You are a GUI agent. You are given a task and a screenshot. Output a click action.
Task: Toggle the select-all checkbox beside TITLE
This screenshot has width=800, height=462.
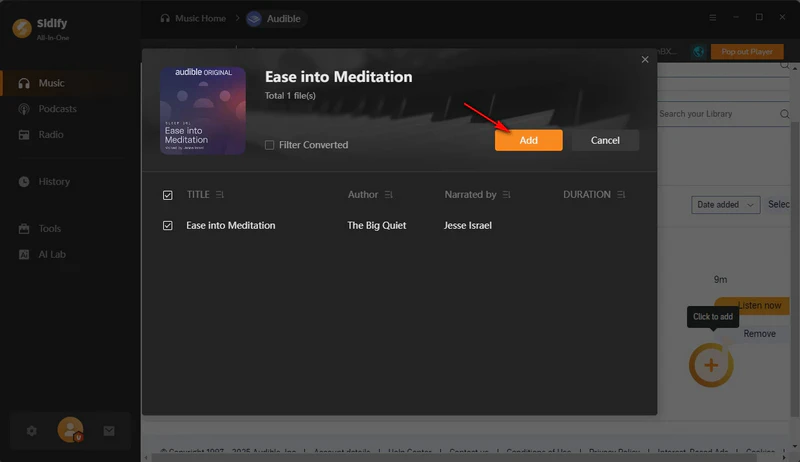pyautogui.click(x=167, y=195)
